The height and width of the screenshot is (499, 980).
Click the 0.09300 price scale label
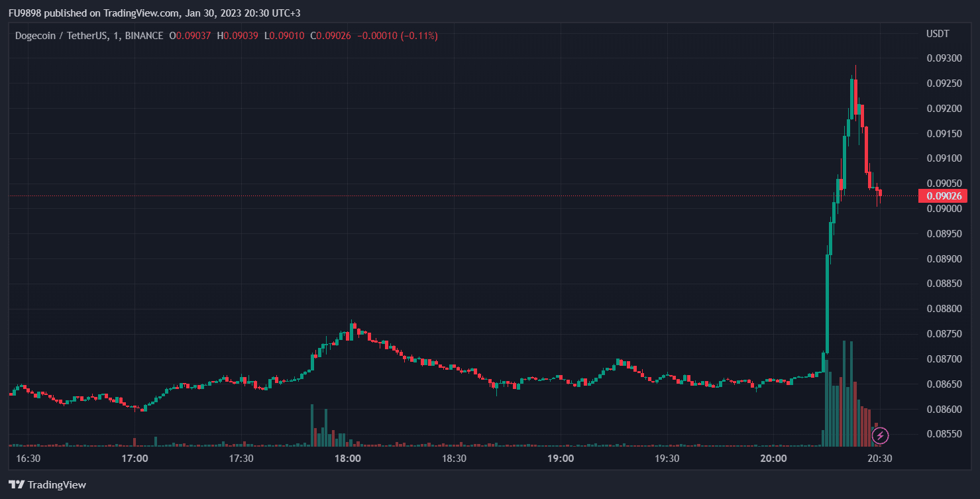tap(944, 58)
